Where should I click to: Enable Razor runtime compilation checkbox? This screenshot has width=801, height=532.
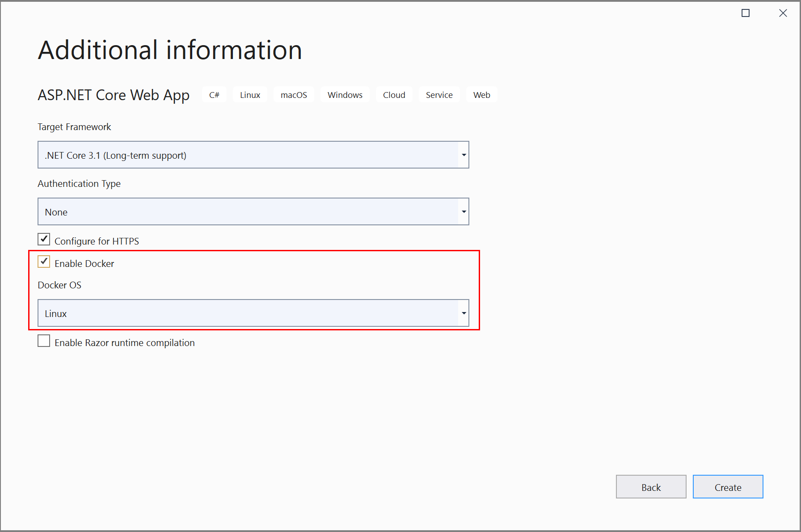tap(44, 341)
